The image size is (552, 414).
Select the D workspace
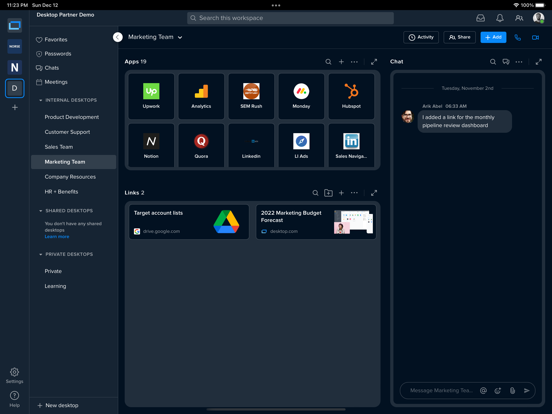tap(14, 88)
